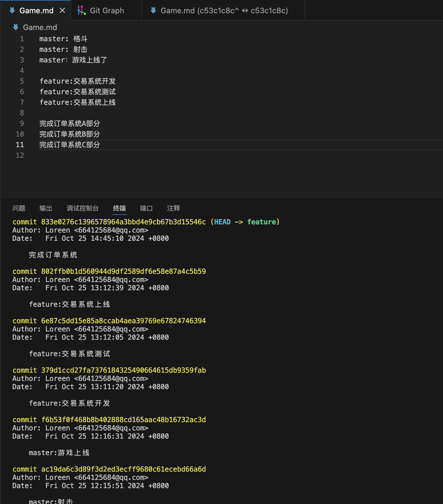Image resolution: width=443 pixels, height=504 pixels.
Task: Open the 输出 panel tab
Action: pos(46,208)
